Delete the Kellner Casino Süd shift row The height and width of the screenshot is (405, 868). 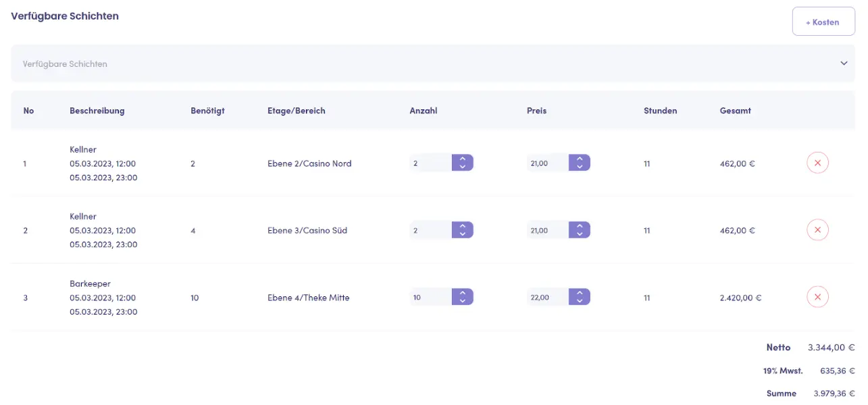[x=817, y=230]
